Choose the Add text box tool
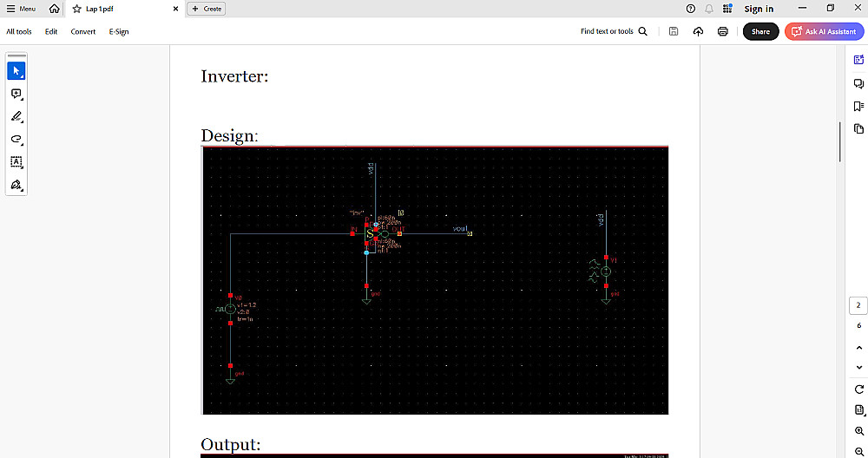The image size is (868, 458). click(x=16, y=161)
